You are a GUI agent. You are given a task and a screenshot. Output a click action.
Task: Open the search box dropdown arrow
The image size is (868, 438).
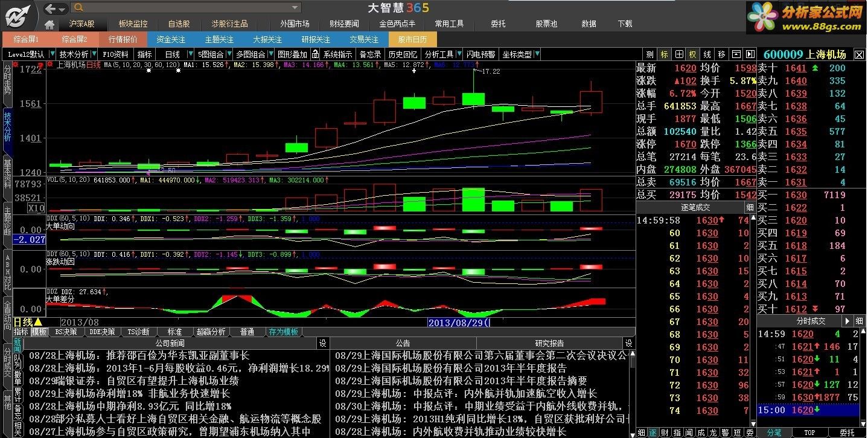pyautogui.click(x=295, y=8)
